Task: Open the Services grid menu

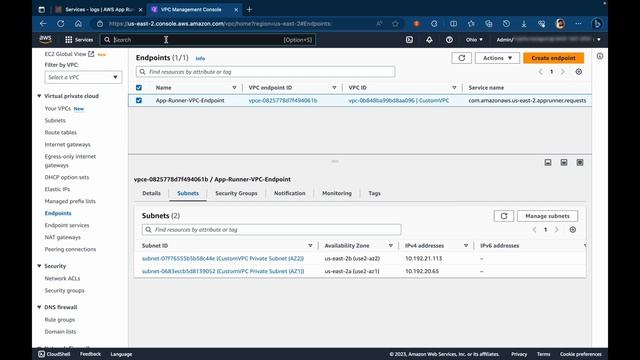Action: 79,40
